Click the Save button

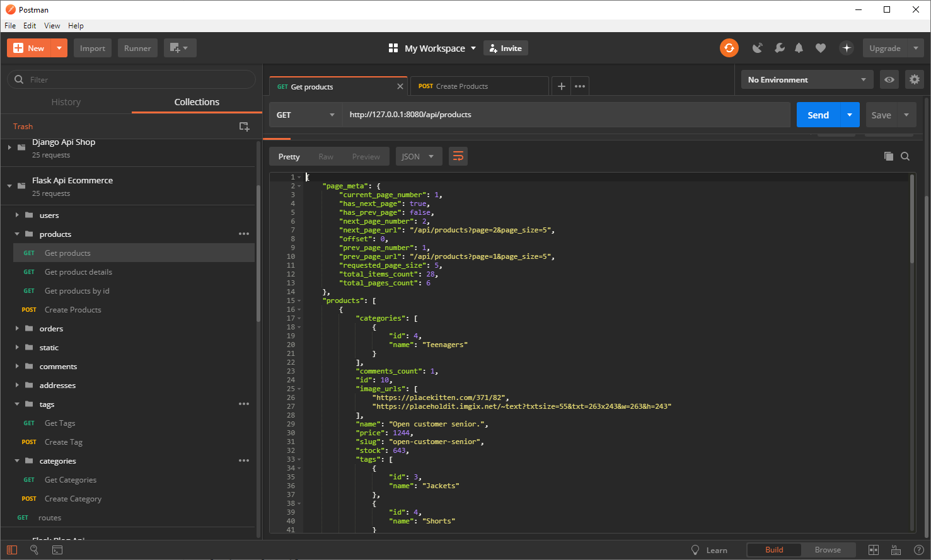(881, 115)
